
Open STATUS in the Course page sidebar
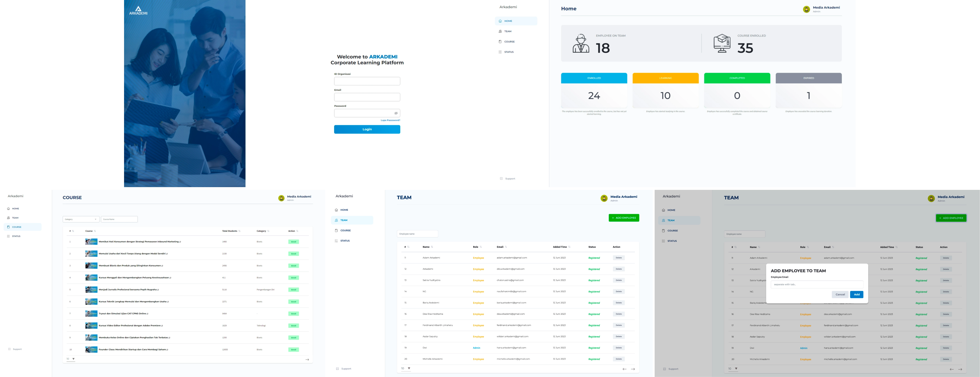pyautogui.click(x=16, y=236)
